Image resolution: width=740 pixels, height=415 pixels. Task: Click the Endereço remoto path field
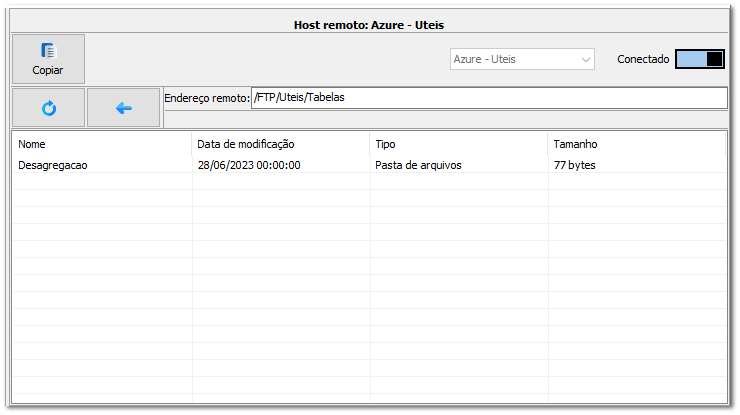point(488,98)
